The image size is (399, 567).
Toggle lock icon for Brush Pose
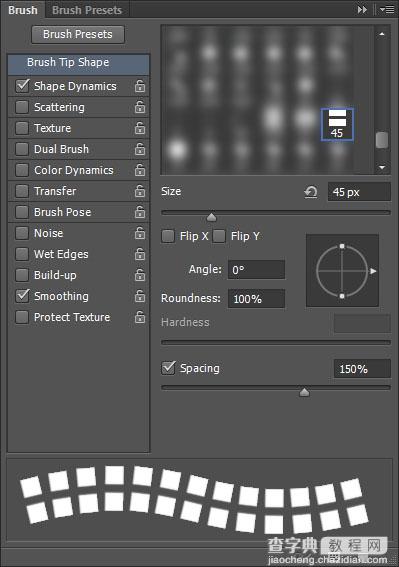pos(140,212)
